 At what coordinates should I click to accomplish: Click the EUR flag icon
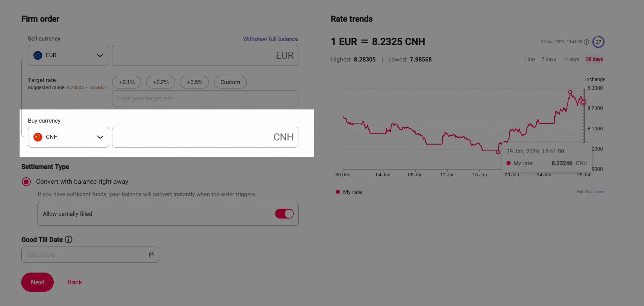pyautogui.click(x=38, y=55)
